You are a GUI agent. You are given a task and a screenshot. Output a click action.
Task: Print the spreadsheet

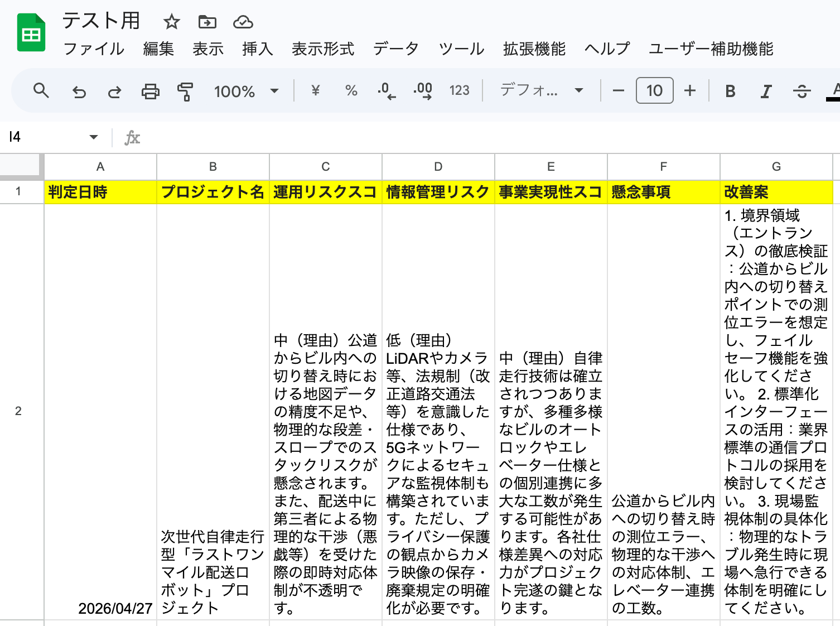[150, 91]
